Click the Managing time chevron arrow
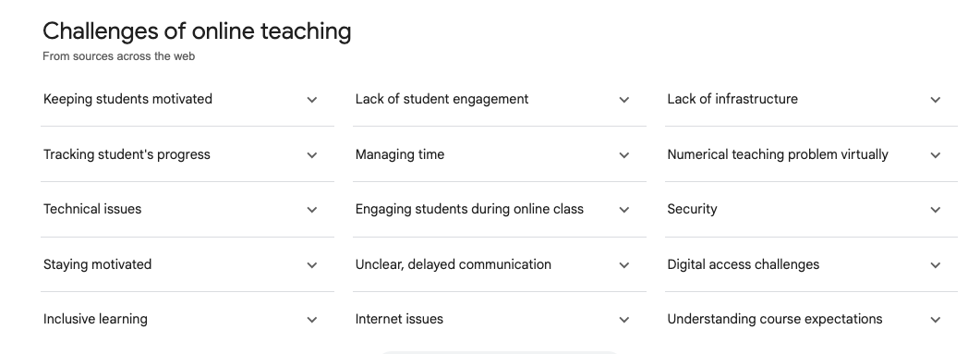The height and width of the screenshot is (354, 980). [x=623, y=155]
